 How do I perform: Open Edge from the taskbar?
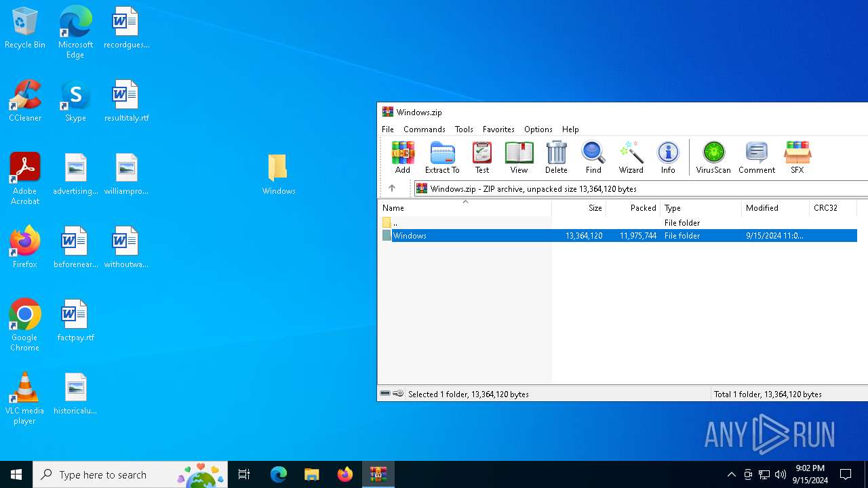pyautogui.click(x=278, y=474)
